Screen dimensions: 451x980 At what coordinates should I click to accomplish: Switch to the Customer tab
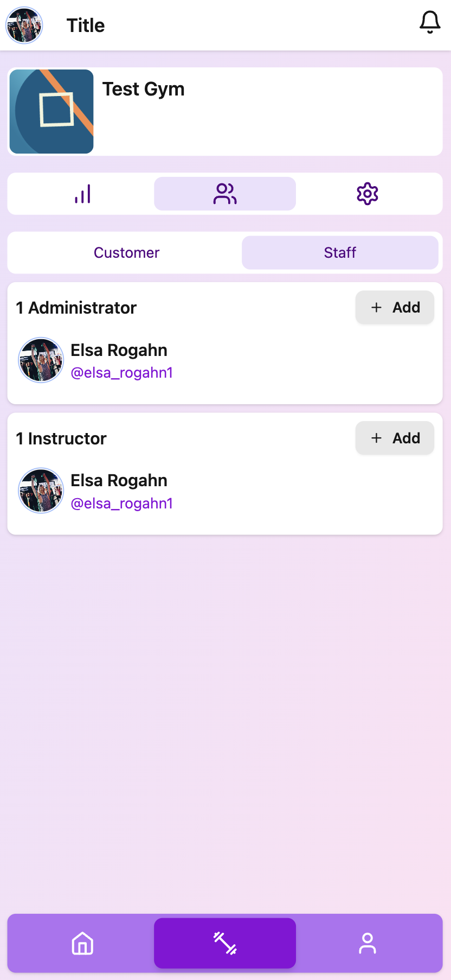pos(126,253)
